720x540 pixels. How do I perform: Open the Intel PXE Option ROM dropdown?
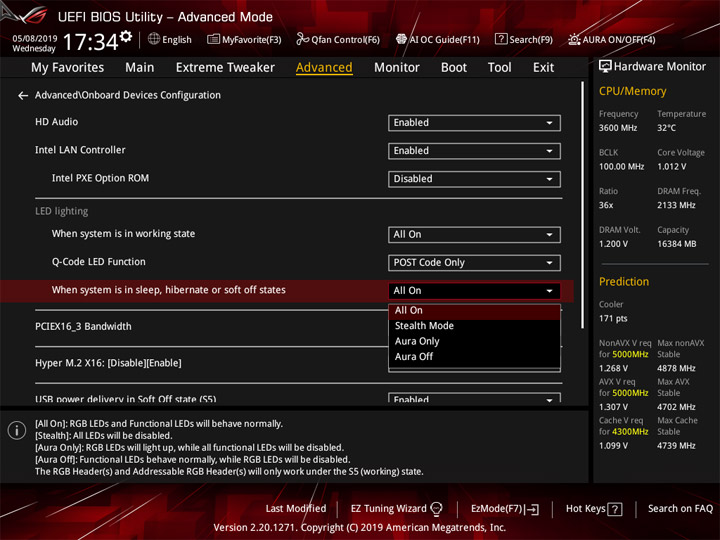pyautogui.click(x=474, y=179)
